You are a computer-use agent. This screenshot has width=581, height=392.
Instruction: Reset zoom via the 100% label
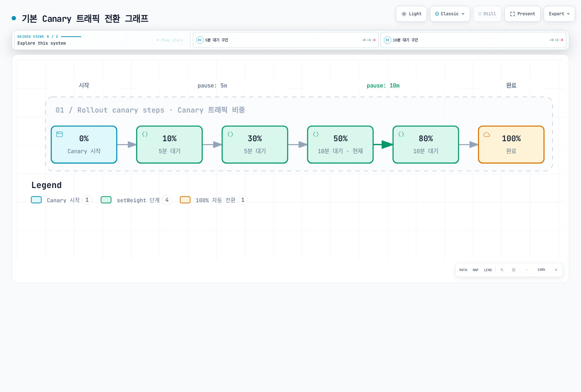[x=541, y=270]
